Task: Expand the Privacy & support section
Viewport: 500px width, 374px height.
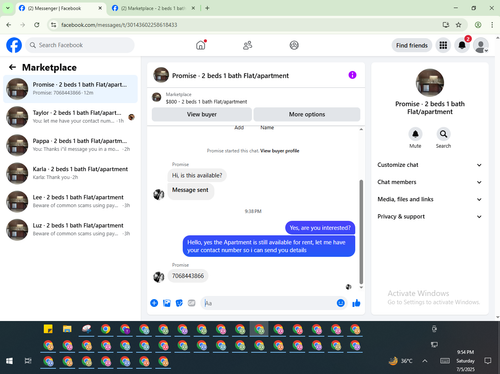Action: click(x=430, y=217)
